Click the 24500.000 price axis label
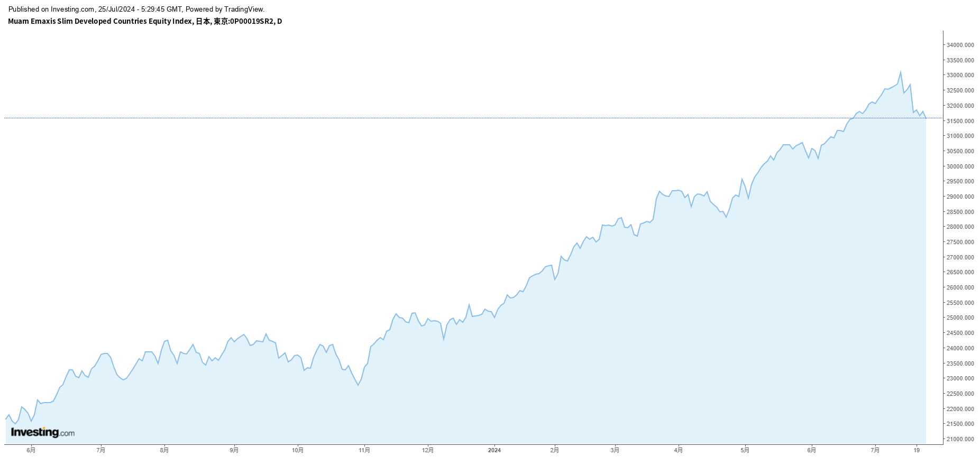 click(960, 333)
